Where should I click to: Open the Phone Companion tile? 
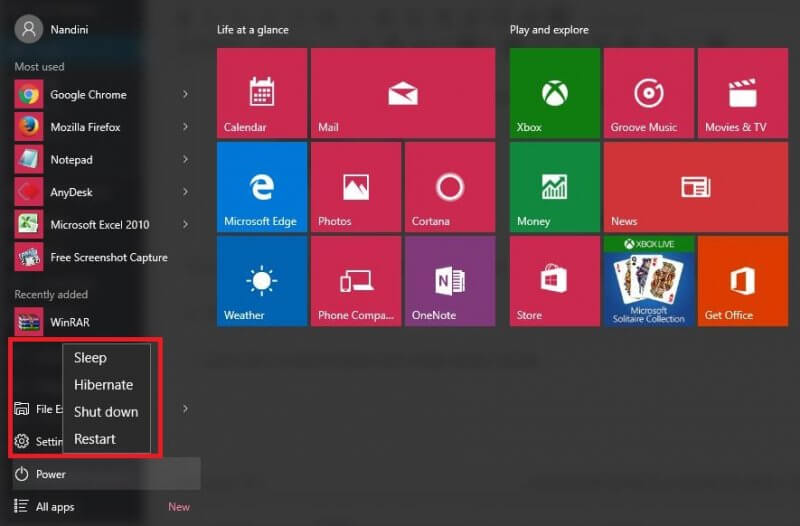pyautogui.click(x=356, y=281)
